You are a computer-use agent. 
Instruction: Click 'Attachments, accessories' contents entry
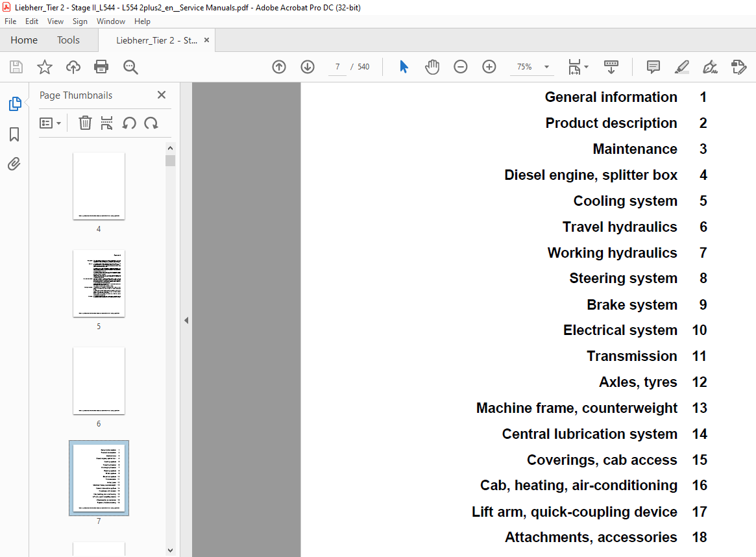(x=591, y=538)
